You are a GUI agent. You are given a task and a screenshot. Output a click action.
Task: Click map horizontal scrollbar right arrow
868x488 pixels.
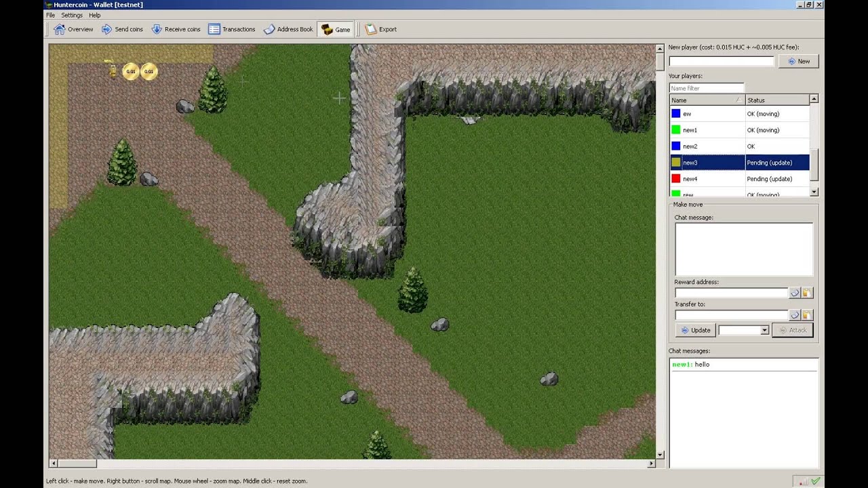[651, 464]
